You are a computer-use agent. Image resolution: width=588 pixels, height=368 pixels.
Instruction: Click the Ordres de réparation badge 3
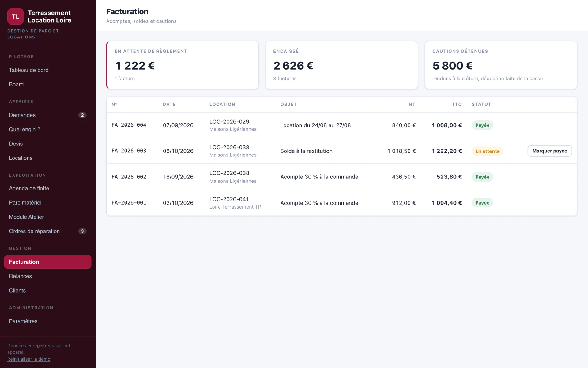click(82, 231)
